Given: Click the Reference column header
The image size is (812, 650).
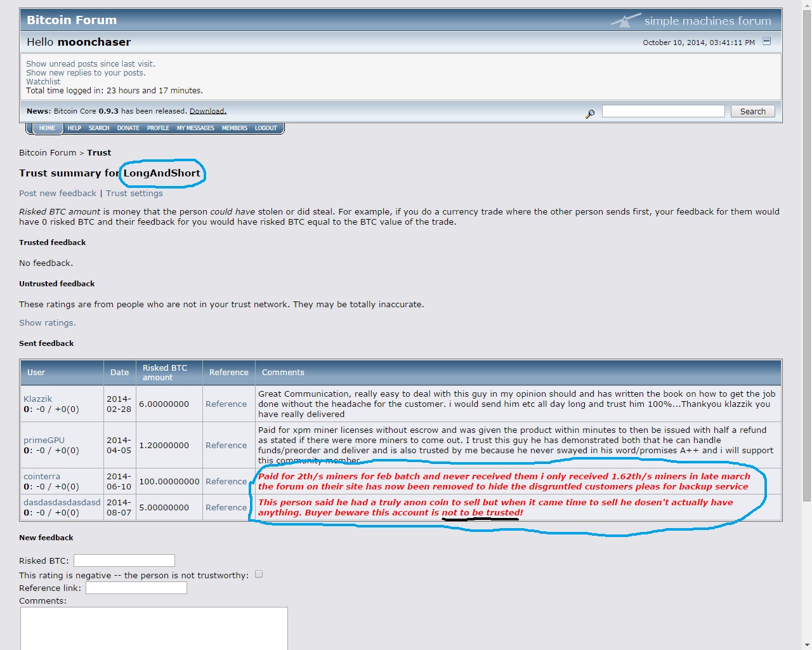Looking at the screenshot, I should pyautogui.click(x=229, y=373).
